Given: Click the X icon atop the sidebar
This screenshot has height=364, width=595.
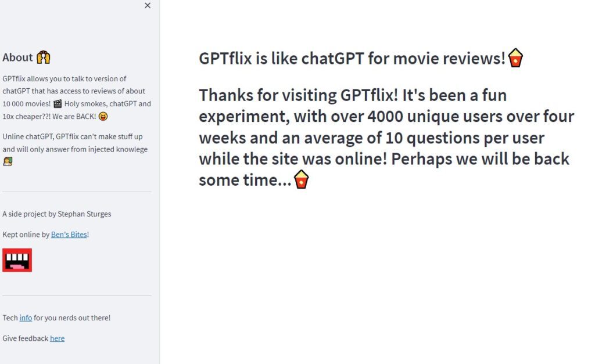Looking at the screenshot, I should pyautogui.click(x=147, y=5).
